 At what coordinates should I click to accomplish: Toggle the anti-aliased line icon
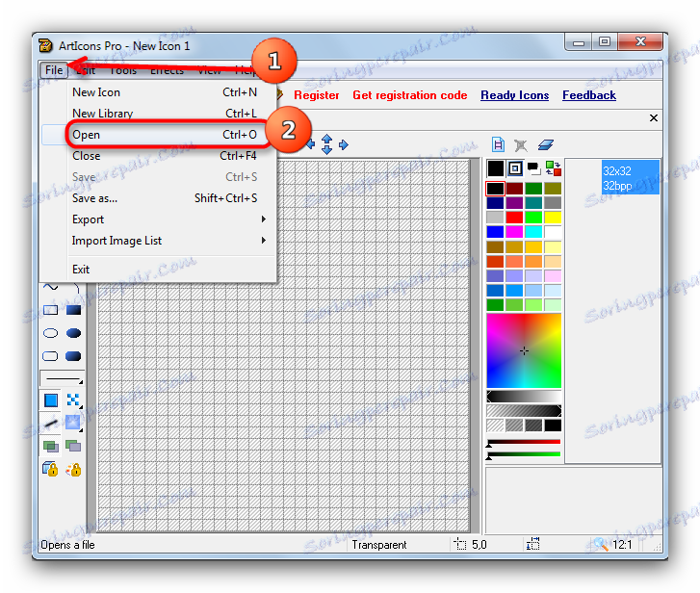(x=51, y=422)
